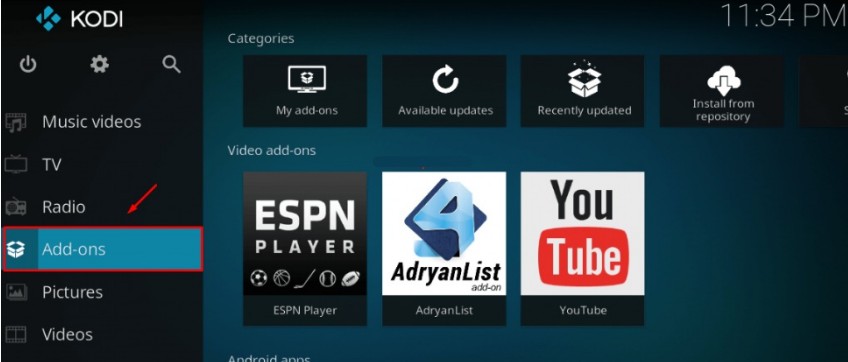
Task: Launch the ESPN Player add-on
Action: 305,249
